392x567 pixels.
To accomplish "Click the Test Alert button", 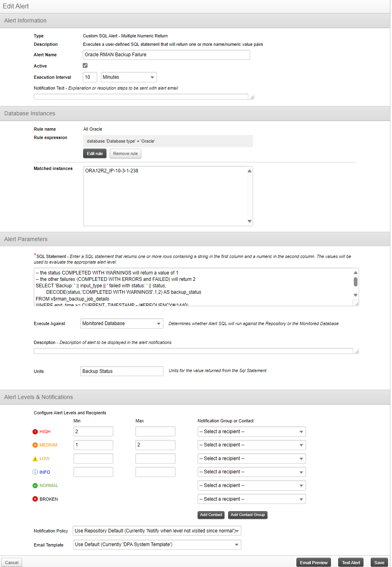I will pos(351,563).
